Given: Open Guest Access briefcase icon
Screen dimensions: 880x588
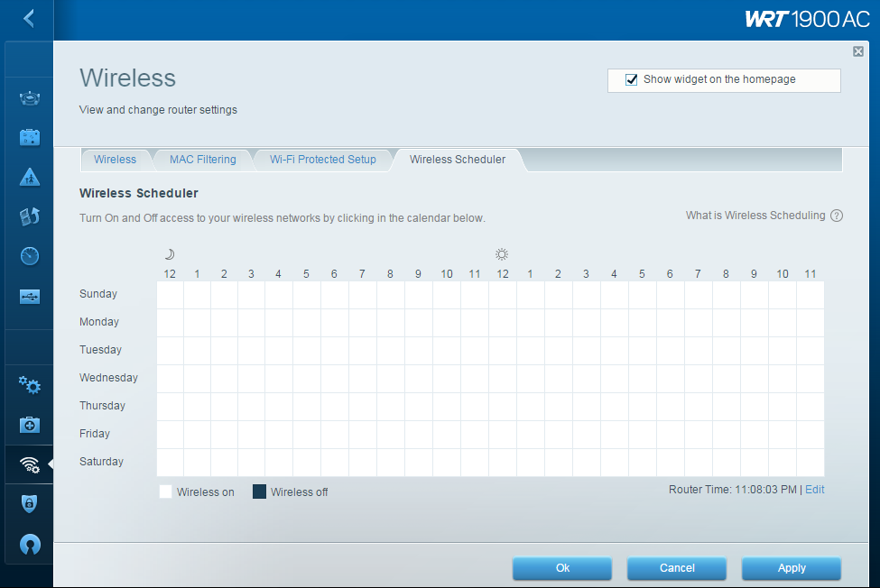Looking at the screenshot, I should (29, 137).
